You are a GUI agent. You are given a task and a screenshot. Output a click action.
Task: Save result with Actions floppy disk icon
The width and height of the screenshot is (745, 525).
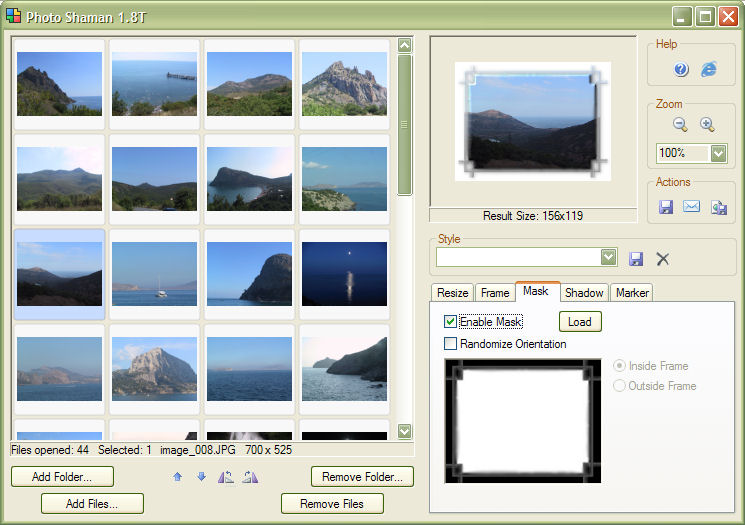[666, 207]
